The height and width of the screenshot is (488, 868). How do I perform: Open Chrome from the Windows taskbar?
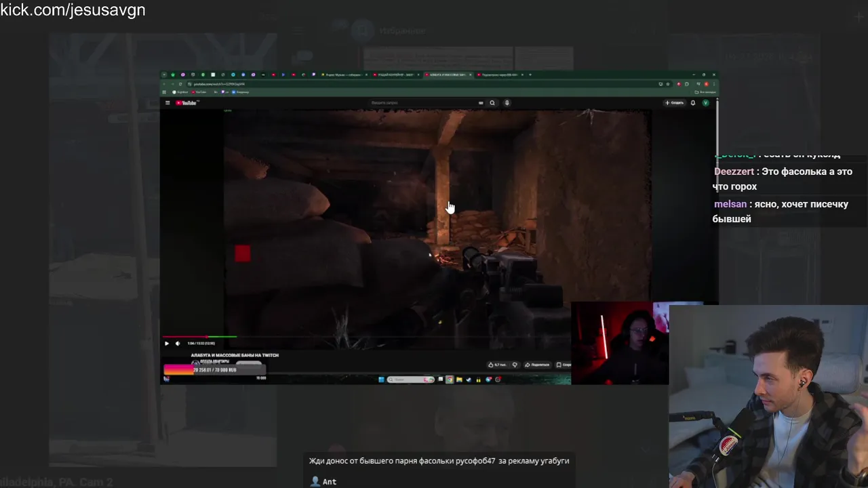(450, 380)
